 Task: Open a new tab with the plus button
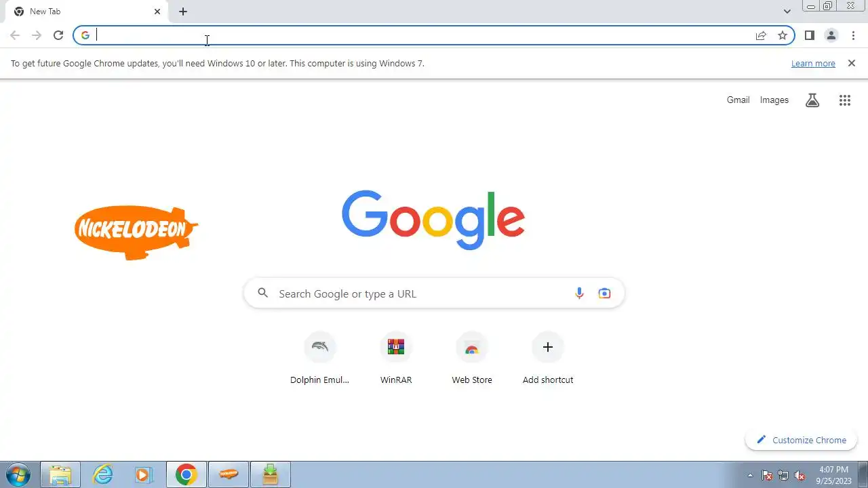(183, 12)
